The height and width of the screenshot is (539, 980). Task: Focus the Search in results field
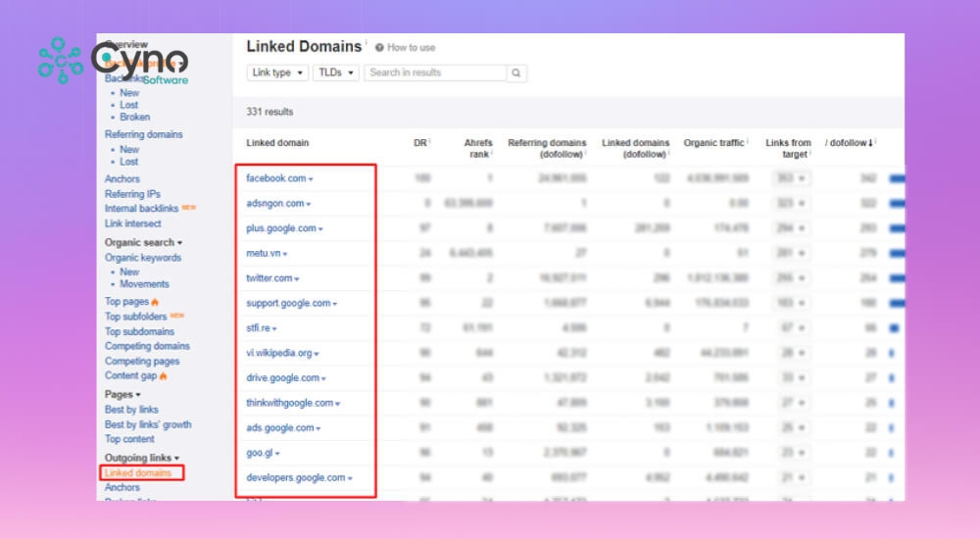click(436, 73)
